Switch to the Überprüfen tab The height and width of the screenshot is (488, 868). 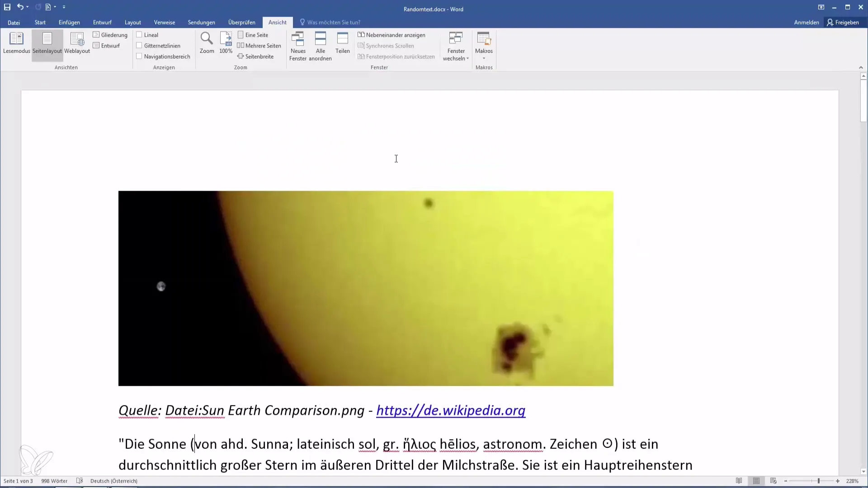click(x=242, y=22)
